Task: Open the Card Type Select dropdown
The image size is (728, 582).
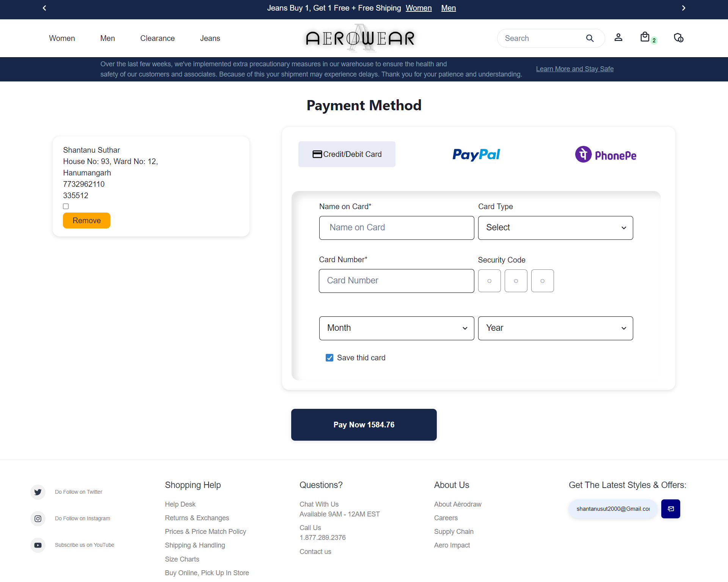Action: (555, 228)
